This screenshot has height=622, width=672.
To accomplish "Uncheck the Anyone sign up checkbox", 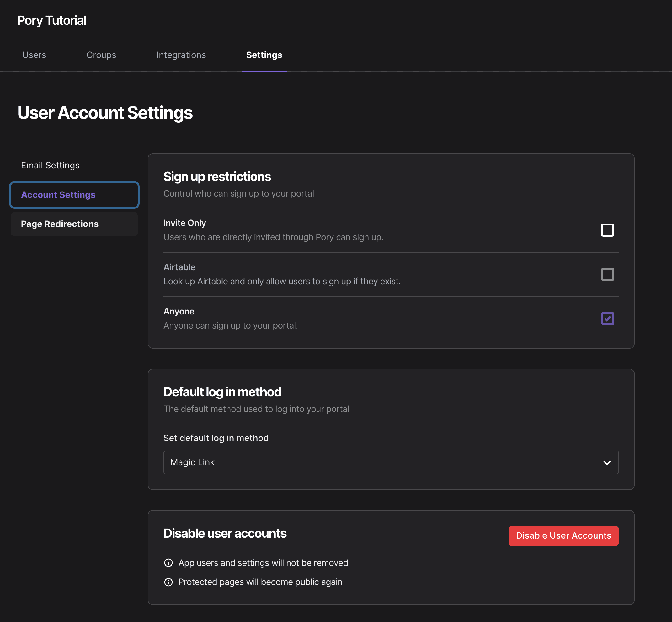I will pyautogui.click(x=607, y=319).
